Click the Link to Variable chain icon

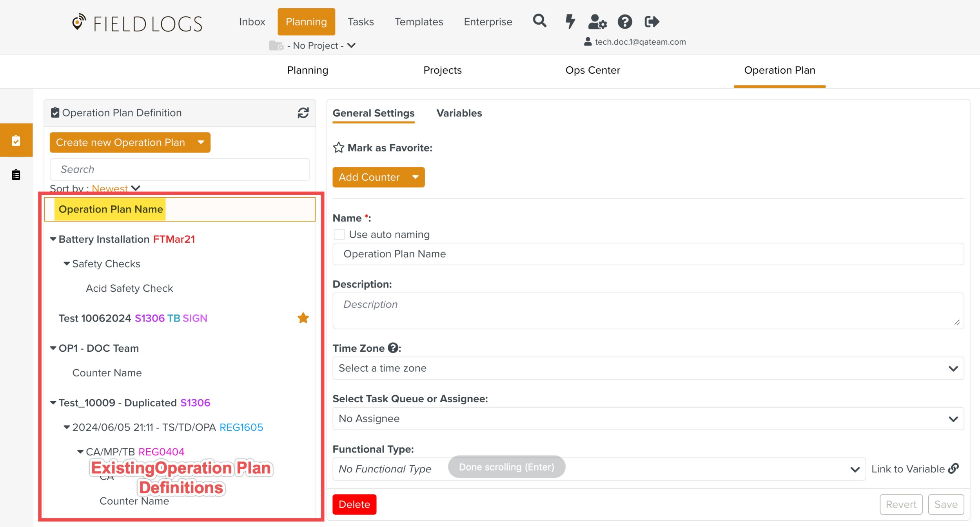(953, 468)
